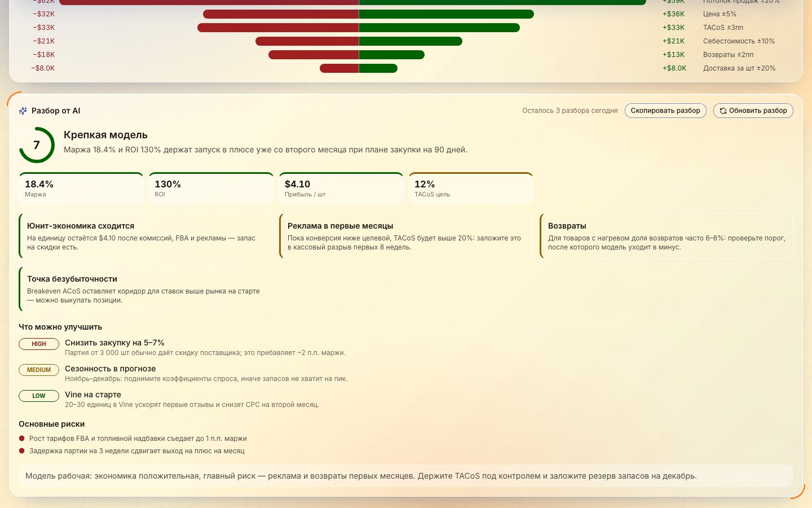Viewport: 812px width, 508px height.
Task: Click the Доставка за шт ±20% label
Action: (739, 68)
